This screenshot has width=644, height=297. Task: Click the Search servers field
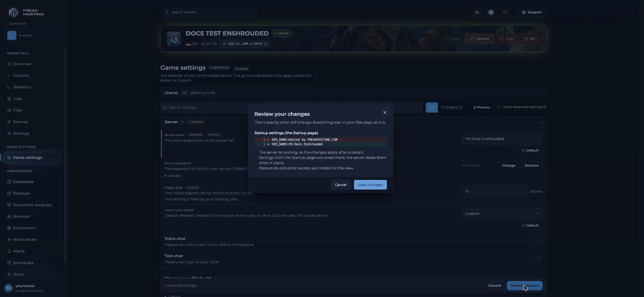coord(209,12)
